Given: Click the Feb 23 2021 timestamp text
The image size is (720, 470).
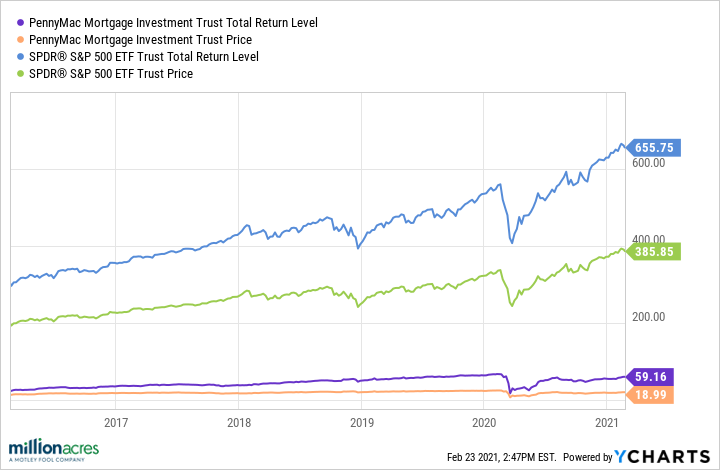Looking at the screenshot, I should point(501,457).
